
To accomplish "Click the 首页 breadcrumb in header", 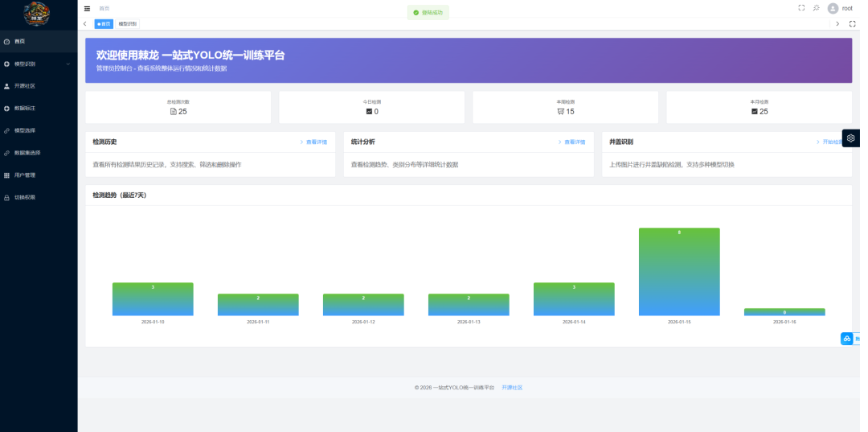I will click(x=104, y=8).
